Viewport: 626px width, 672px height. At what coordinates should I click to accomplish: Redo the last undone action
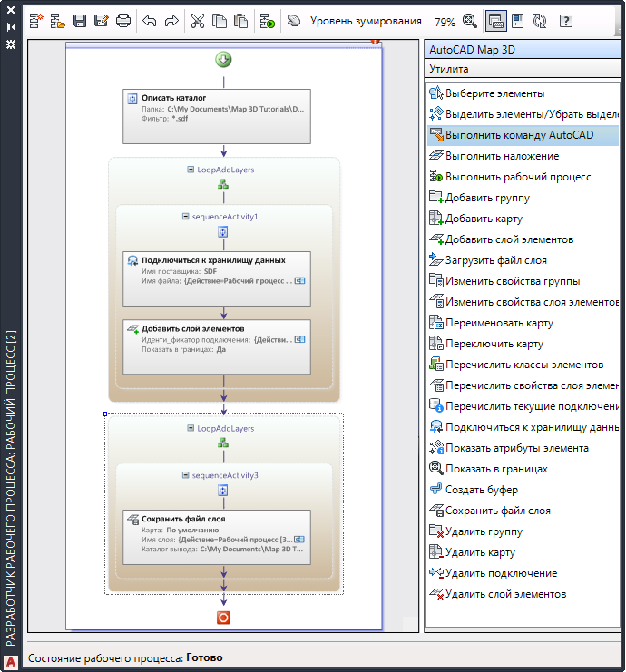point(171,21)
